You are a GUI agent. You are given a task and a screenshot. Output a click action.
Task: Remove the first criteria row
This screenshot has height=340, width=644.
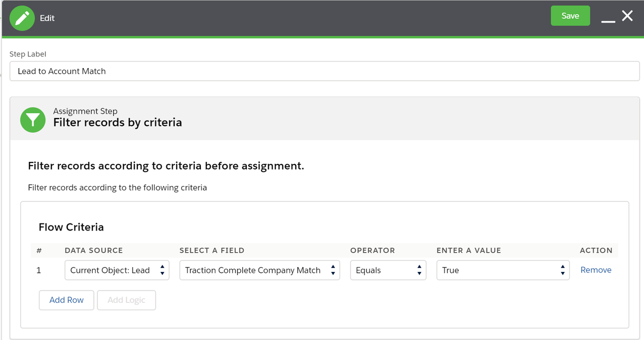click(596, 270)
